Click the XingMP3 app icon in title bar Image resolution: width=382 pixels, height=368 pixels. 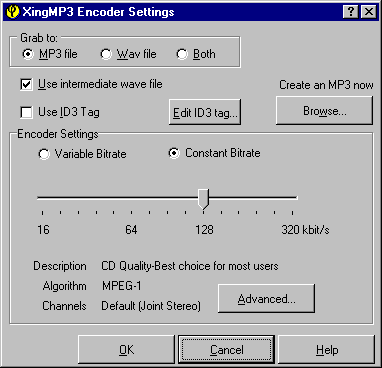click(13, 12)
